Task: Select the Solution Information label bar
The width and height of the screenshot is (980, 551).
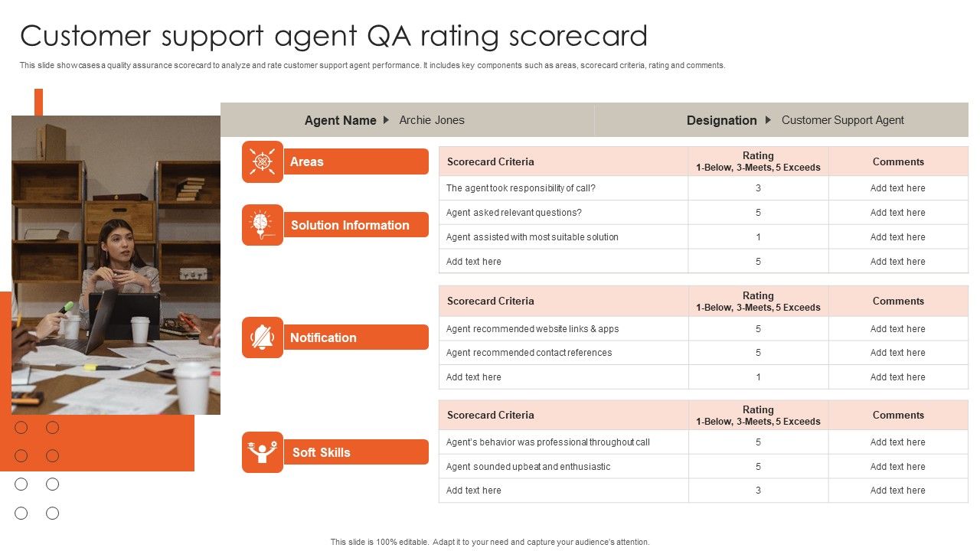Action: pyautogui.click(x=356, y=225)
